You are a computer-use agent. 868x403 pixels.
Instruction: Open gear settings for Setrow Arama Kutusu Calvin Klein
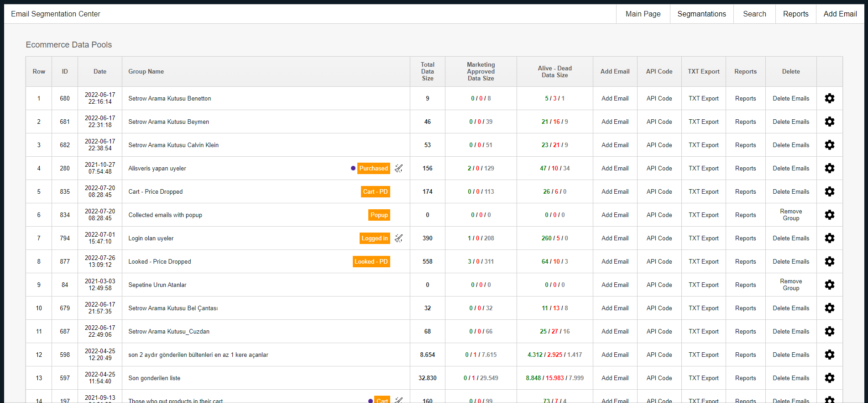pos(830,145)
